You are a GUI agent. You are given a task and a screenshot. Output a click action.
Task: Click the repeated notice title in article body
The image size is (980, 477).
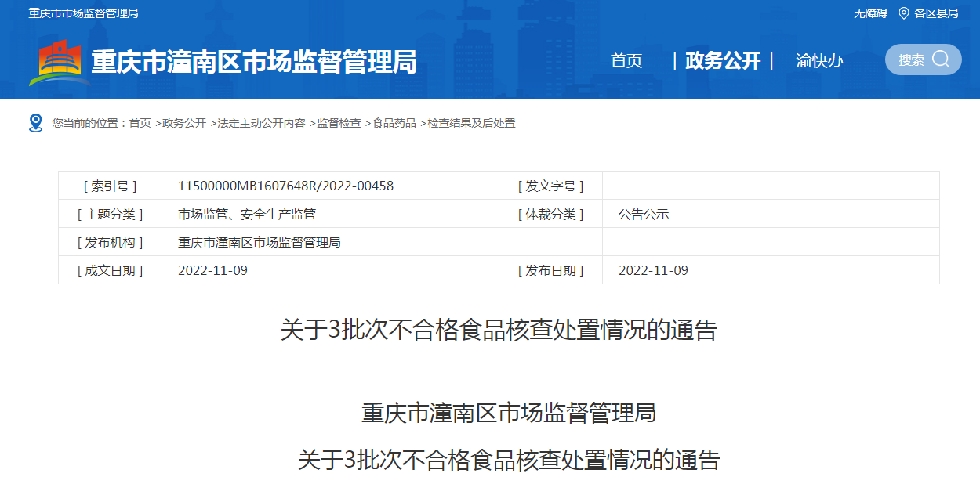(x=509, y=460)
